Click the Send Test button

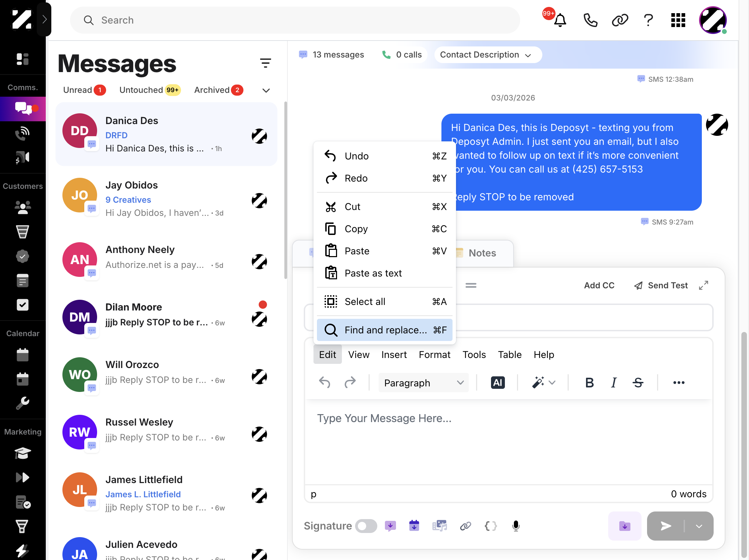click(661, 285)
